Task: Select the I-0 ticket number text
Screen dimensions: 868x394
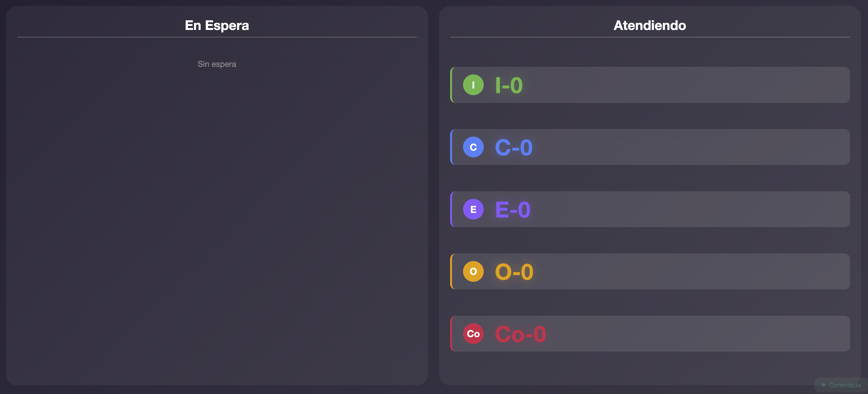Action: click(x=509, y=85)
